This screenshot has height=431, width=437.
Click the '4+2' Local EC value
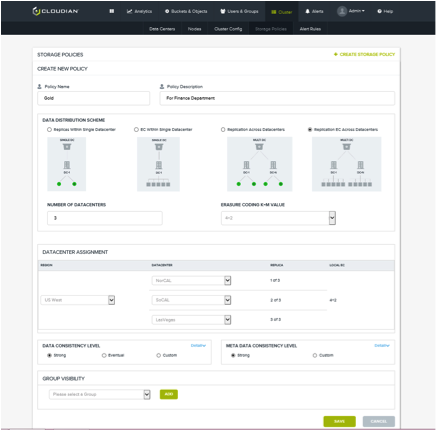pos(333,300)
